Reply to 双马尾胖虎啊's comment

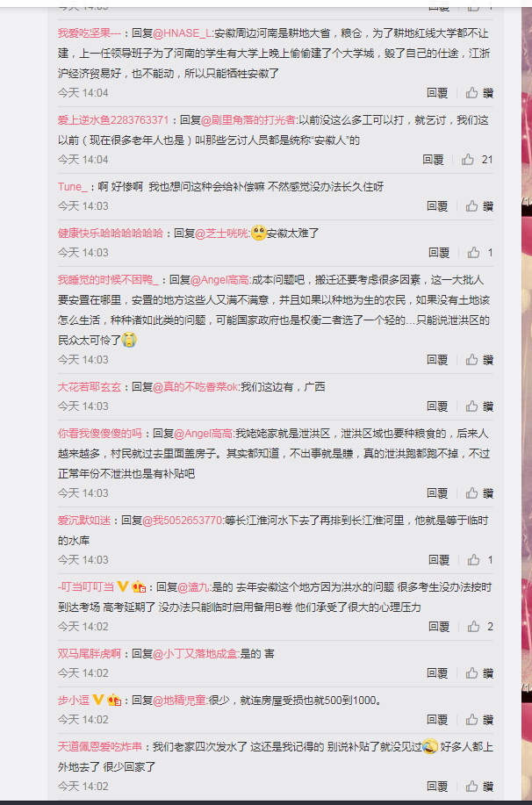[x=437, y=673]
